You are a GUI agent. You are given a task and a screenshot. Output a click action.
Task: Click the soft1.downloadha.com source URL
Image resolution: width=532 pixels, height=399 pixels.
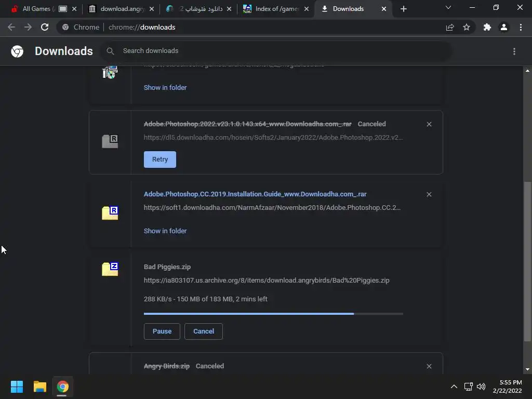[272, 208]
